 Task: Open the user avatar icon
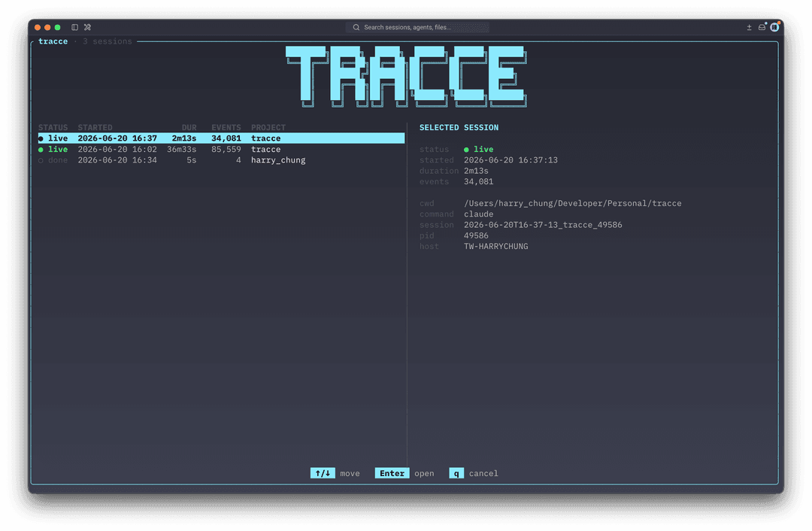[x=774, y=27]
